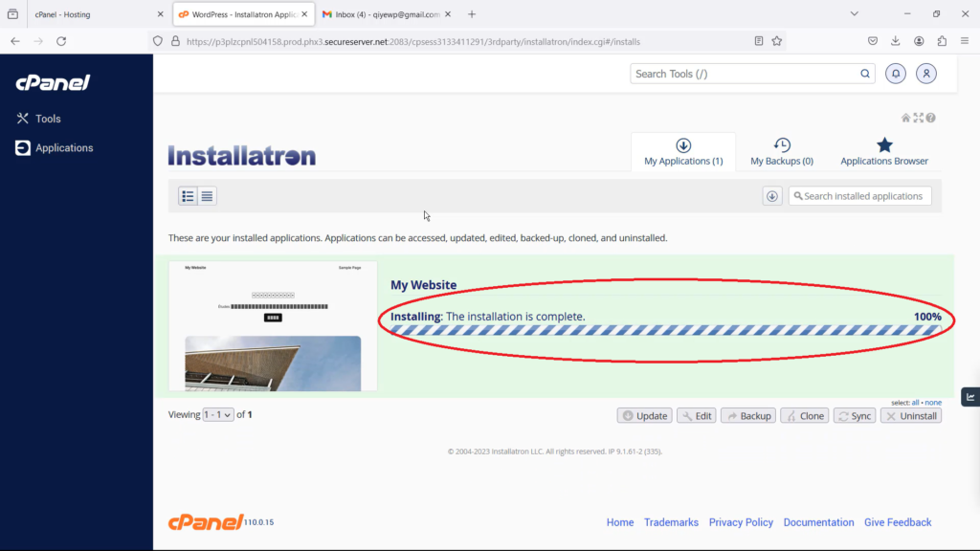Screen dimensions: 980x551
Task: Click the notifications bell icon
Action: (x=896, y=74)
